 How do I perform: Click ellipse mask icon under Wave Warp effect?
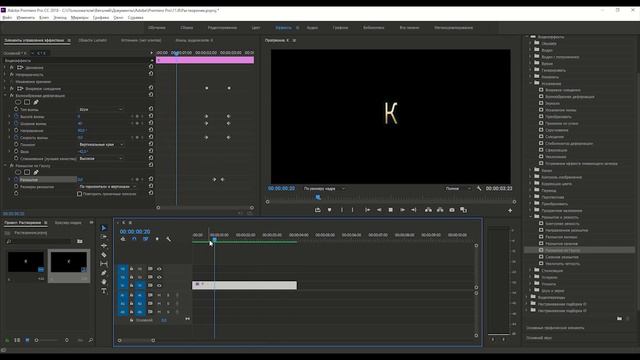(18, 102)
